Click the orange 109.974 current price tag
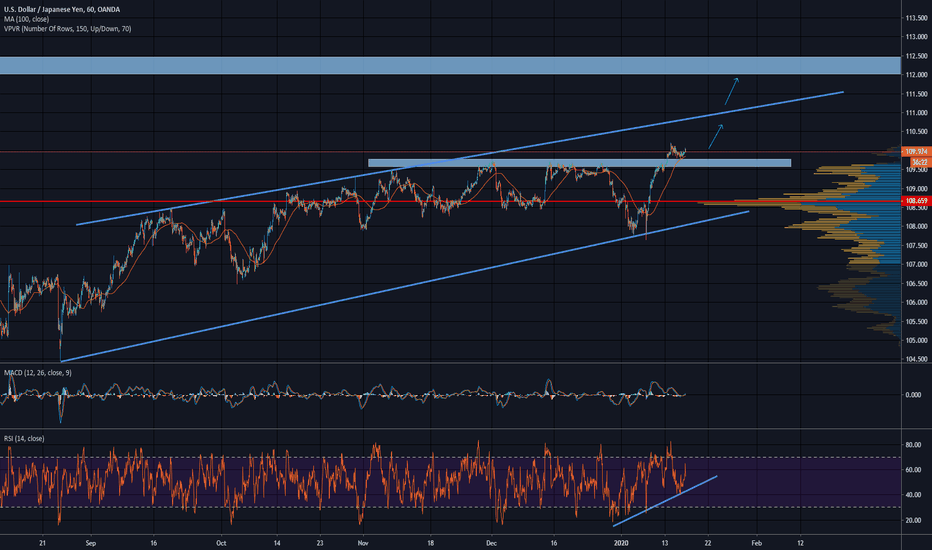 tap(915, 151)
